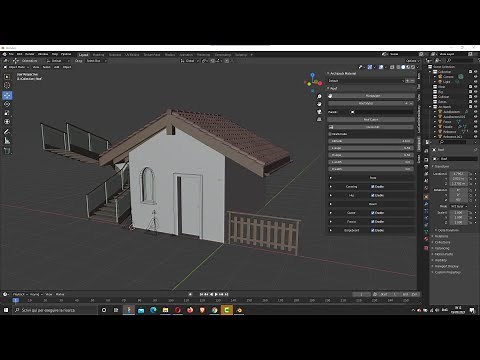Hide the Camera object in outliner
480x360 pixels.
(x=476, y=77)
